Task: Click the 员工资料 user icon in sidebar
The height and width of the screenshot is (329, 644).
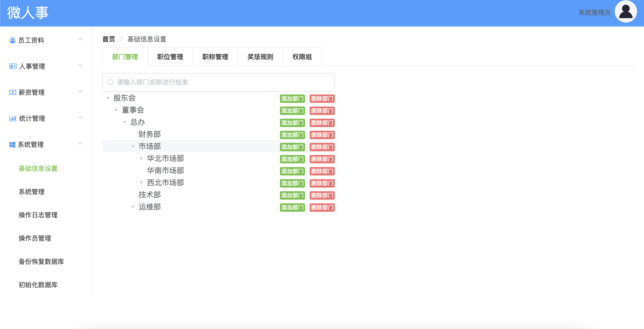Action: (x=12, y=40)
